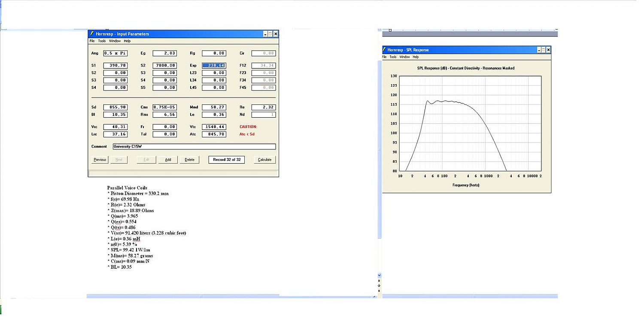Viewport: 644px width, 322px height.
Task: Click the V(as)= 91.420 liters line
Action: pos(146,233)
